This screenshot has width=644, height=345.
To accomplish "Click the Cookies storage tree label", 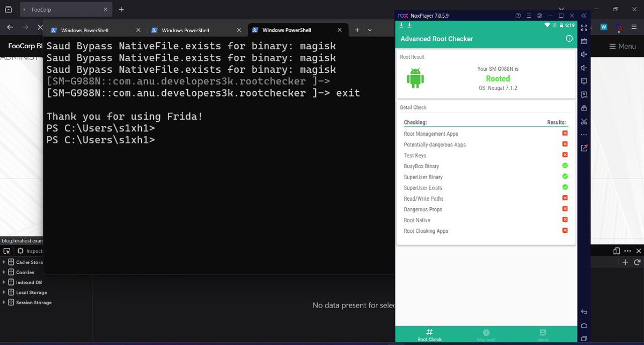I will point(25,273).
